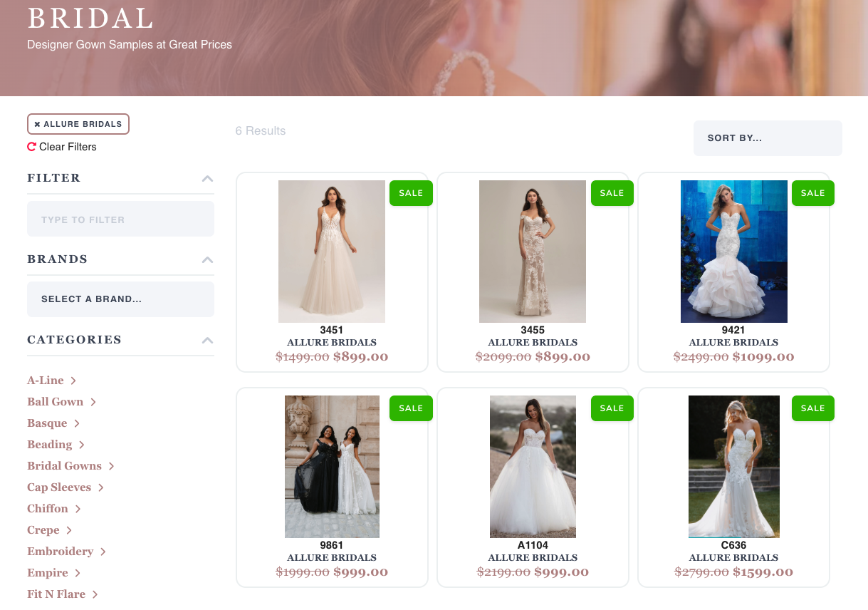The image size is (868, 610).
Task: Click style number 9861 title
Action: tap(332, 545)
